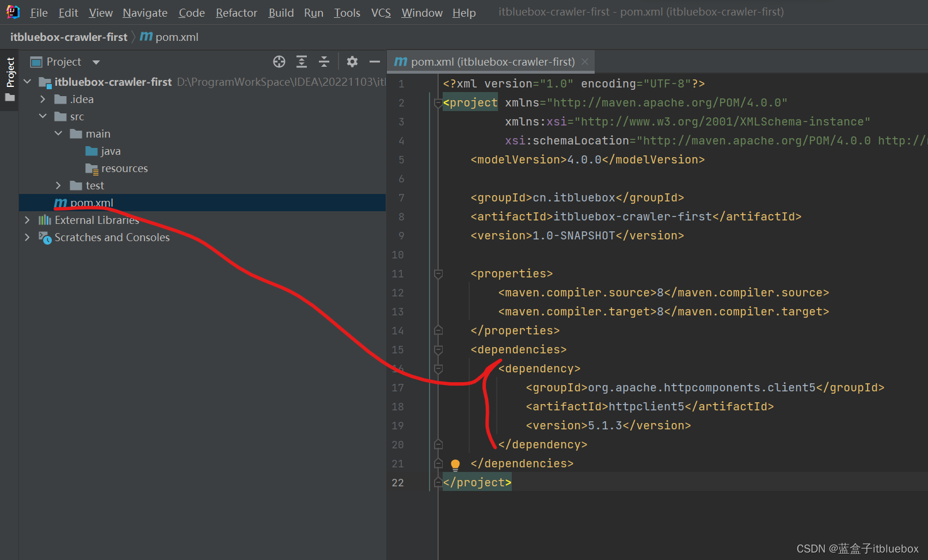Fold the properties block at line 11

coord(438,274)
